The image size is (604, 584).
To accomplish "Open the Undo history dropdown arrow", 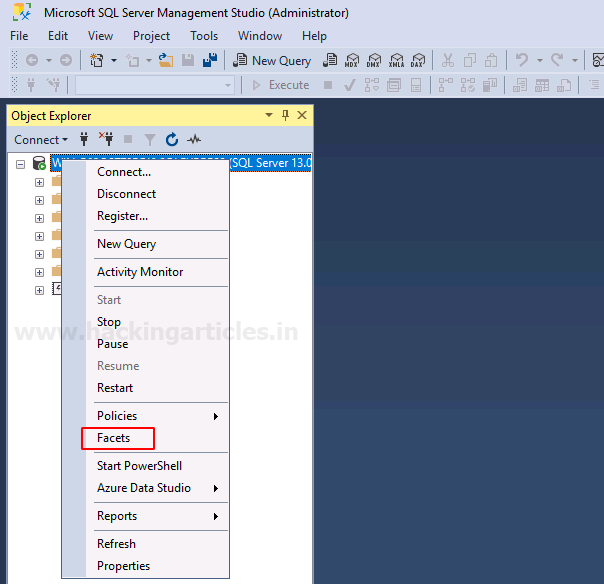I will point(540,60).
